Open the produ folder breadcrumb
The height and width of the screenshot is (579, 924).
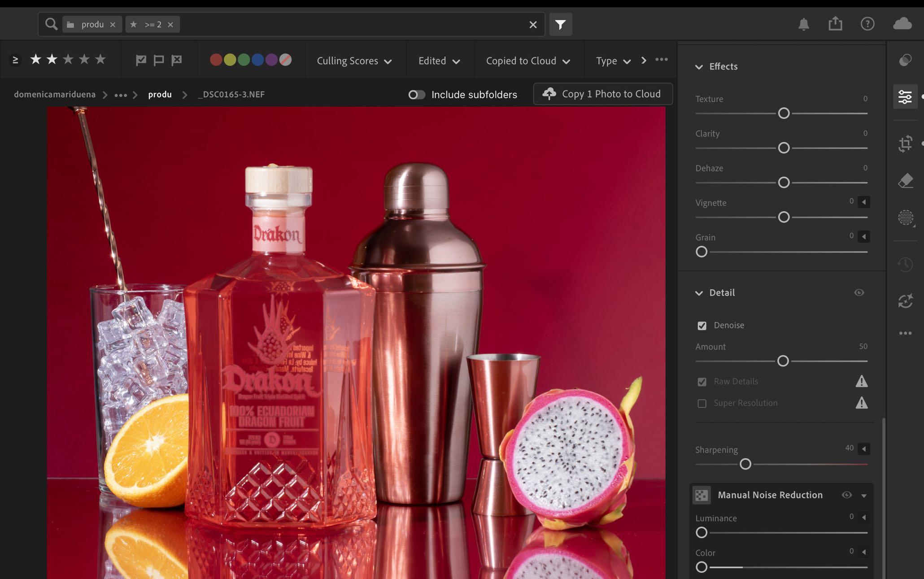click(x=160, y=95)
